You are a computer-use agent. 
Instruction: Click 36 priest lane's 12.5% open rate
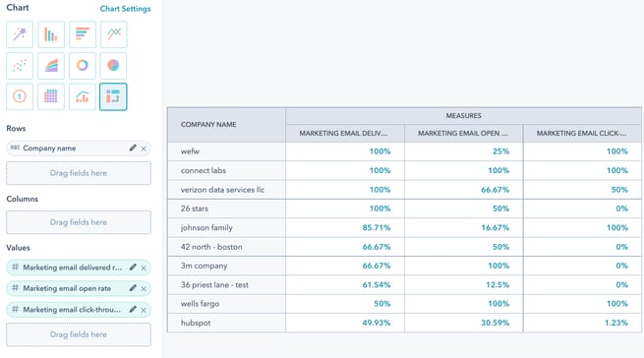pos(498,285)
